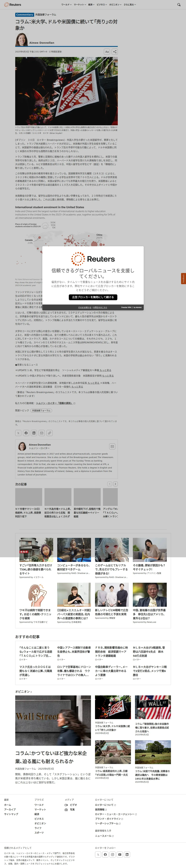
Task: Share article on LinkedIn below article
Action: click(34, 433)
